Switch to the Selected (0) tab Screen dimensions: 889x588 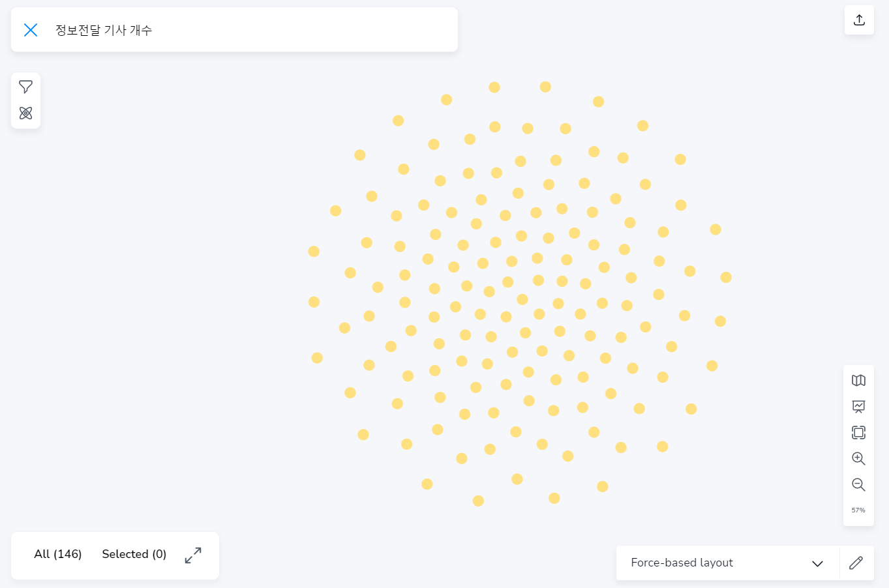tap(134, 554)
